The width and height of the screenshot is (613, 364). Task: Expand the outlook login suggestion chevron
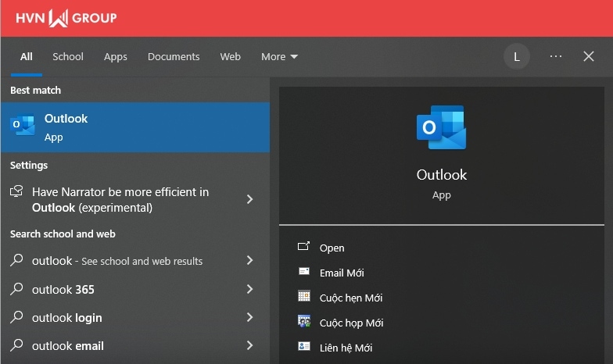pos(249,317)
